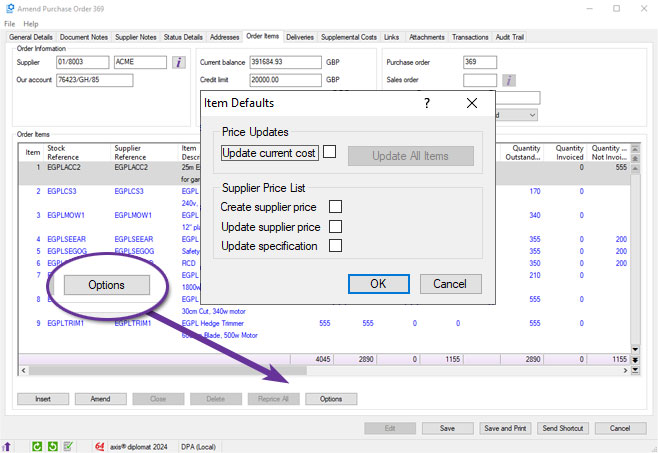Viewport: 658px width, 453px height.
Task: Open the File menu
Action: (10, 24)
